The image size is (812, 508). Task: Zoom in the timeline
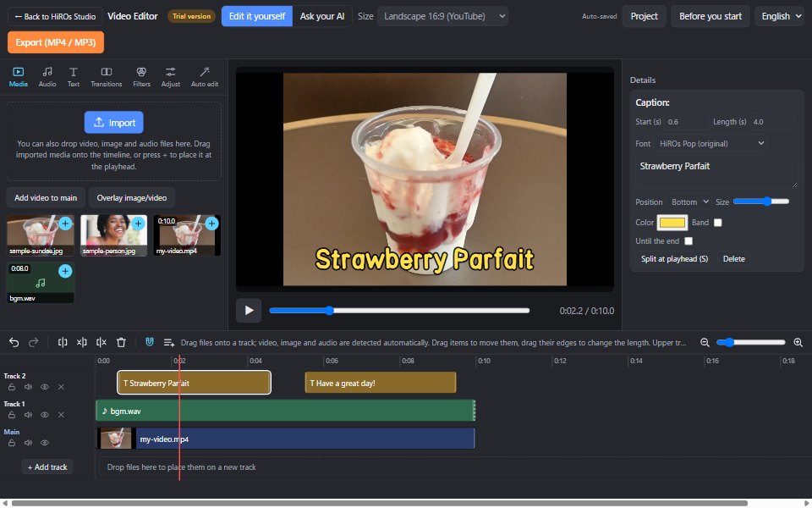point(798,342)
